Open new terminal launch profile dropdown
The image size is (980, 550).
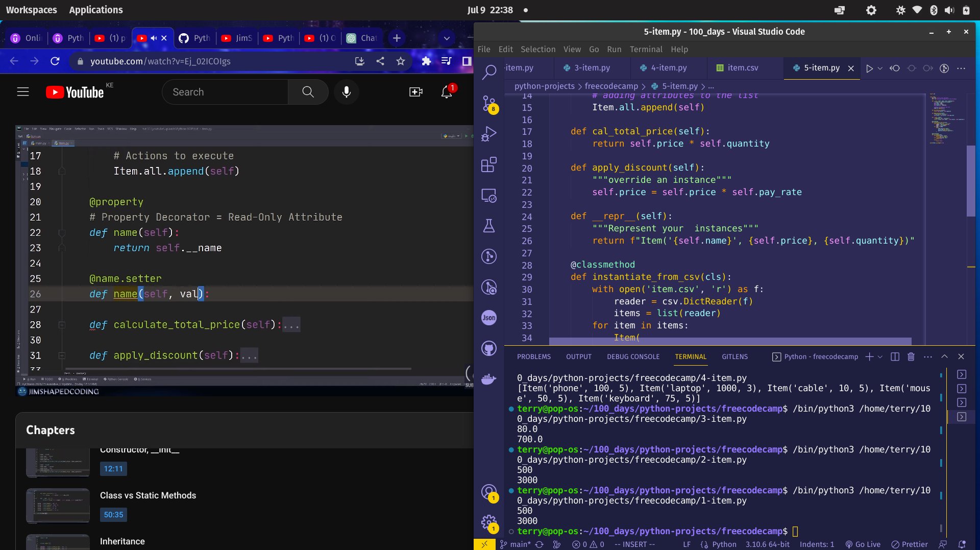880,357
